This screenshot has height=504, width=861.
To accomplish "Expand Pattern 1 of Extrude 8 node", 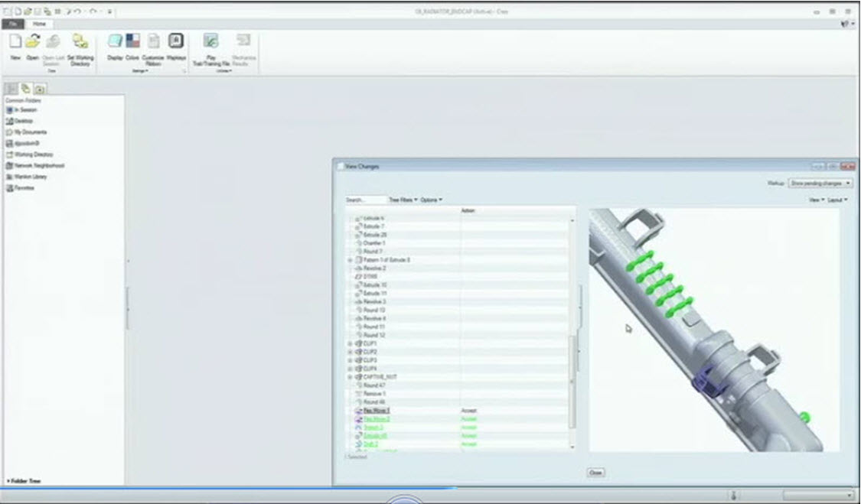I will pos(350,260).
